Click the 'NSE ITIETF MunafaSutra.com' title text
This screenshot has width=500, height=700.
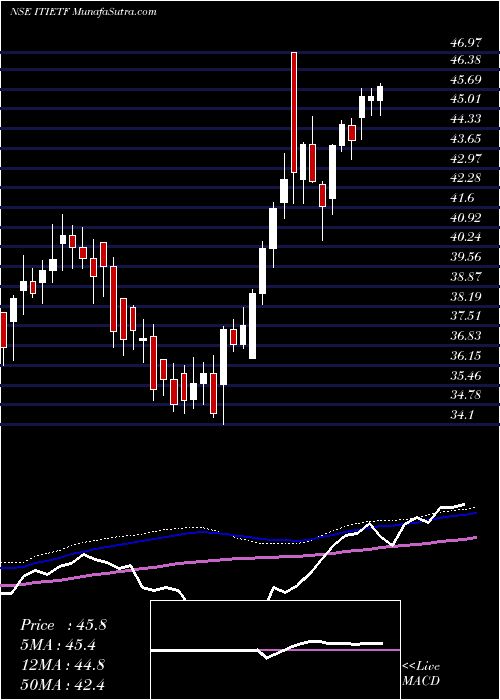point(83,12)
